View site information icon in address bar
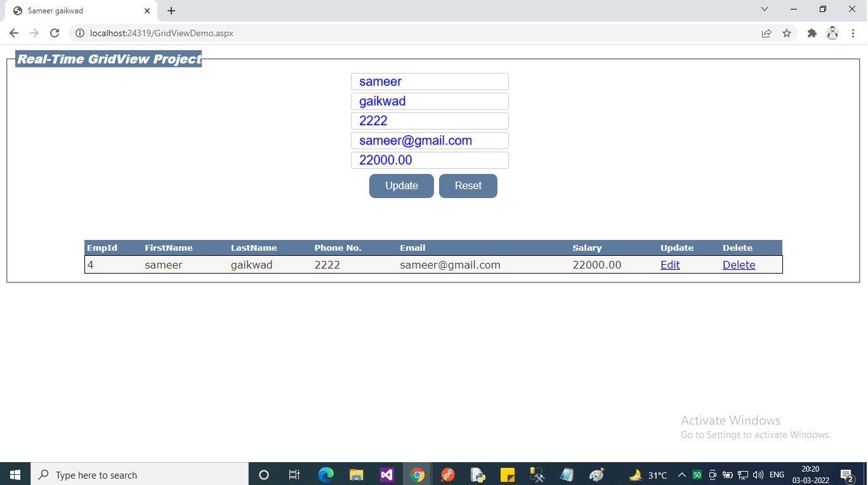 80,33
